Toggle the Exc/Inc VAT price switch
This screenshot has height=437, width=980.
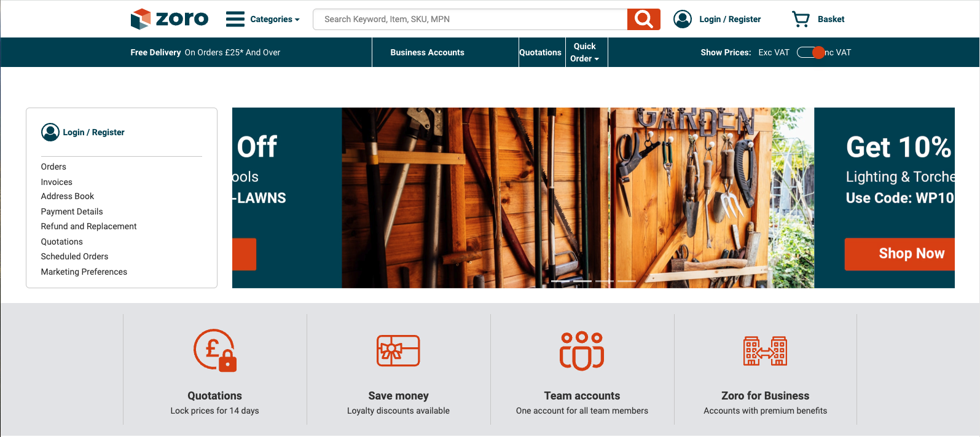(x=810, y=52)
